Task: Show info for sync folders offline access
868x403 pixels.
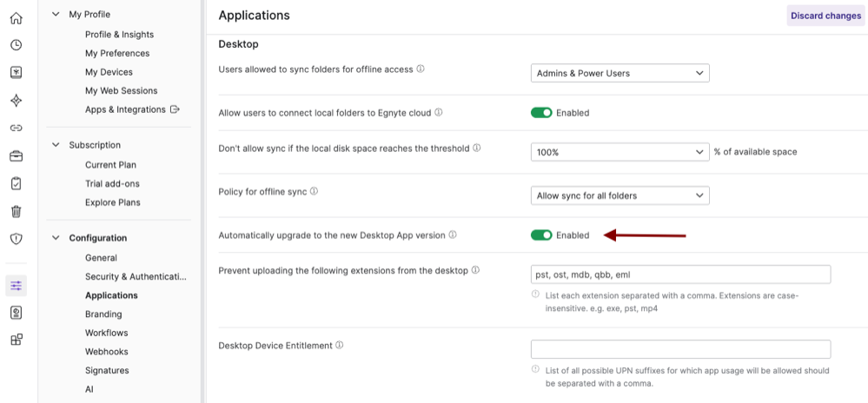Action: (x=421, y=69)
